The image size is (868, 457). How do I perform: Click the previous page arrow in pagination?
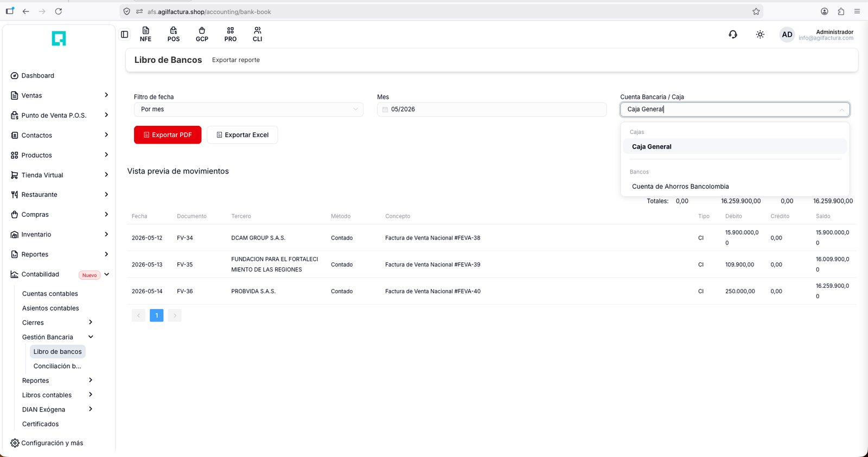[x=138, y=316]
